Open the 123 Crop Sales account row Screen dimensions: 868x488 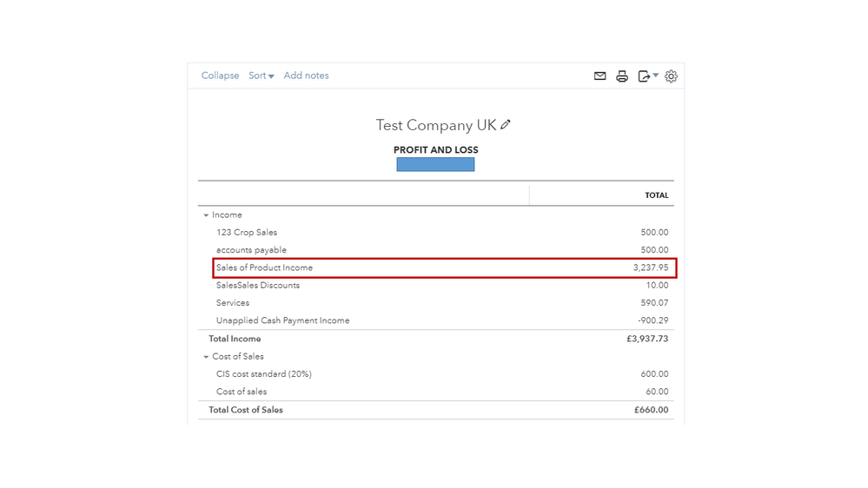tap(247, 233)
